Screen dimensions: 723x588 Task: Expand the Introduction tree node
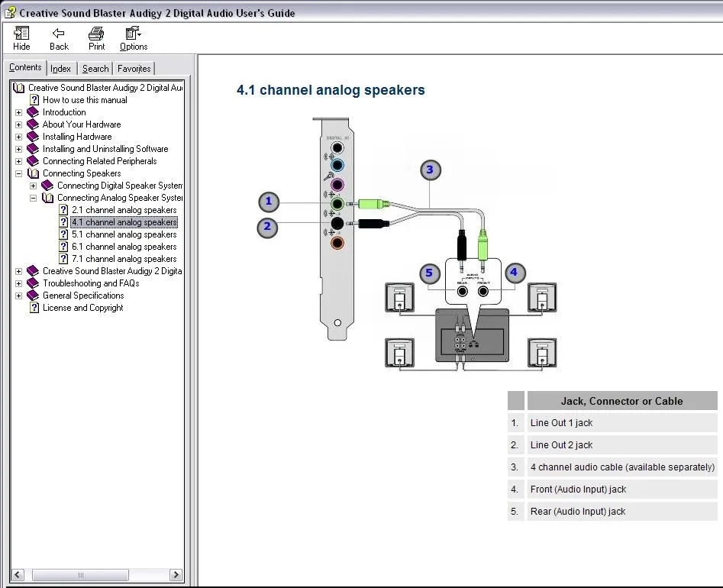(18, 112)
